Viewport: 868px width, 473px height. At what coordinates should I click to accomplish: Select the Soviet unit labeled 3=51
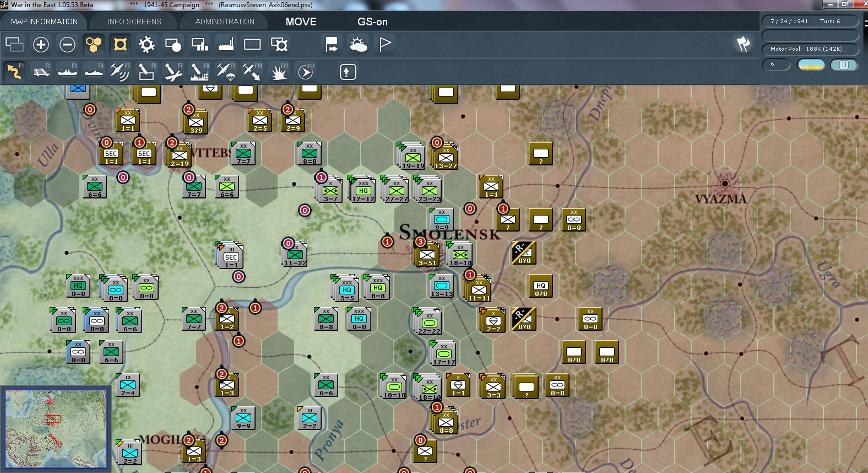pyautogui.click(x=427, y=255)
